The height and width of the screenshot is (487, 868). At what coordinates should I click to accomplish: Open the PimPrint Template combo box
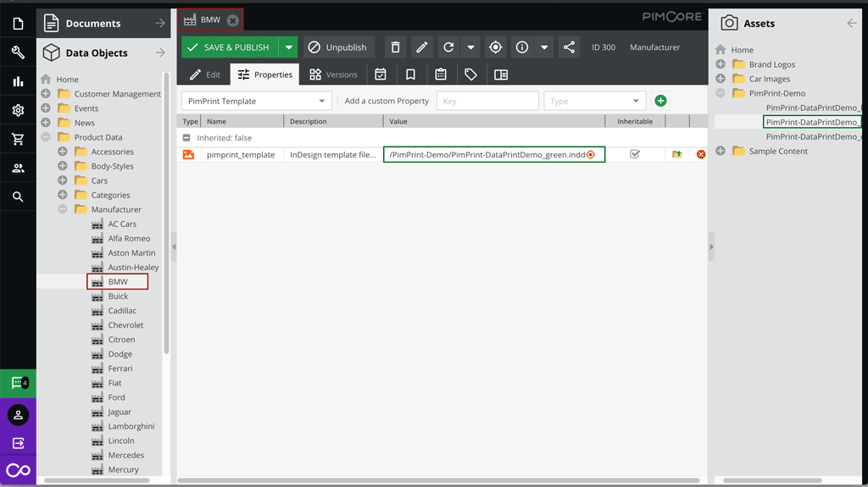pos(256,101)
